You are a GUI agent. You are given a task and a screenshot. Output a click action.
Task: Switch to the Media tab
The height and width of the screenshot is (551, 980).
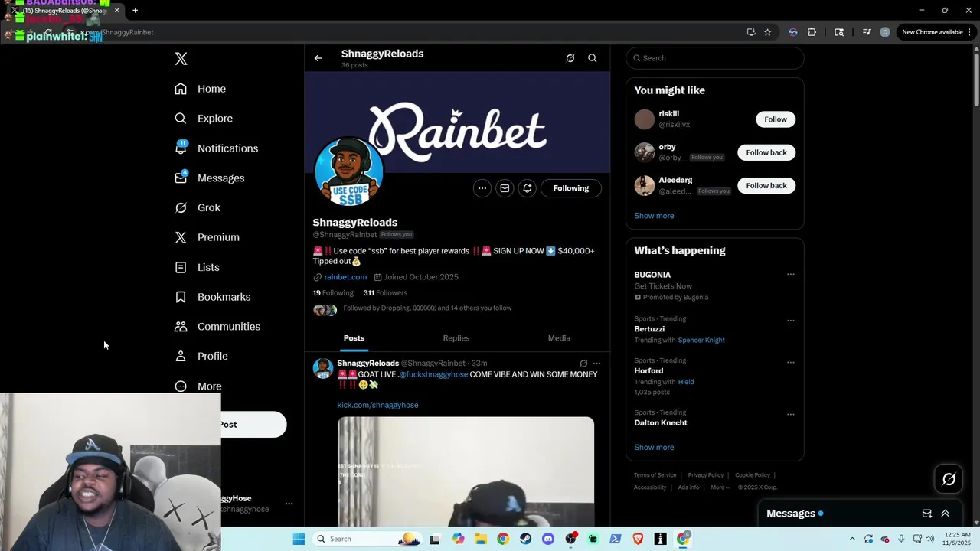point(559,338)
